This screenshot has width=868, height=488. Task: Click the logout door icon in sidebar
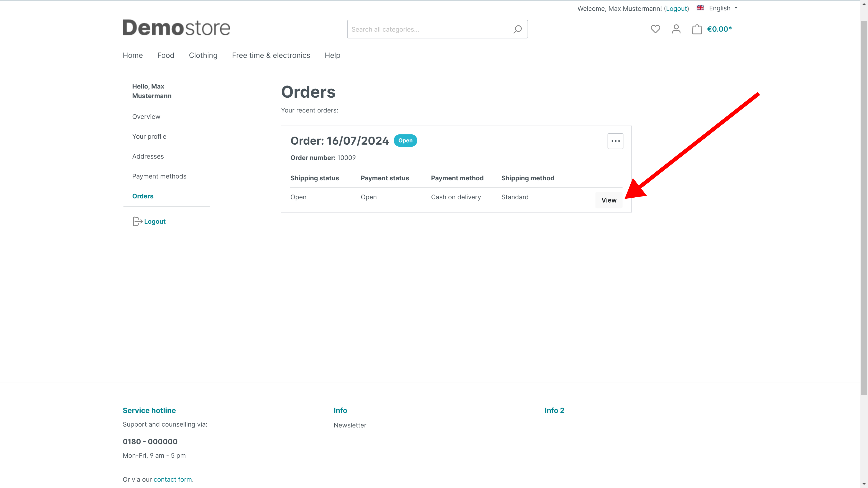click(x=137, y=221)
